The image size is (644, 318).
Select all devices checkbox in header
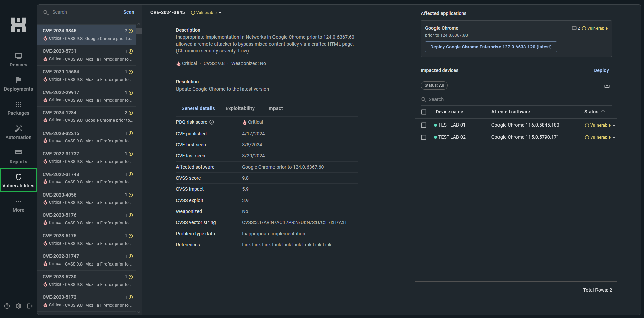click(424, 112)
